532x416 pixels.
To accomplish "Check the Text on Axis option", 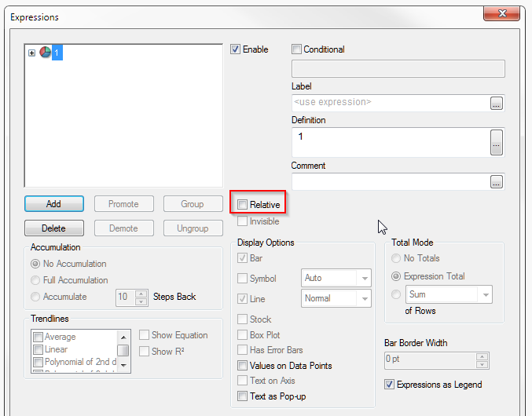I will coord(242,381).
